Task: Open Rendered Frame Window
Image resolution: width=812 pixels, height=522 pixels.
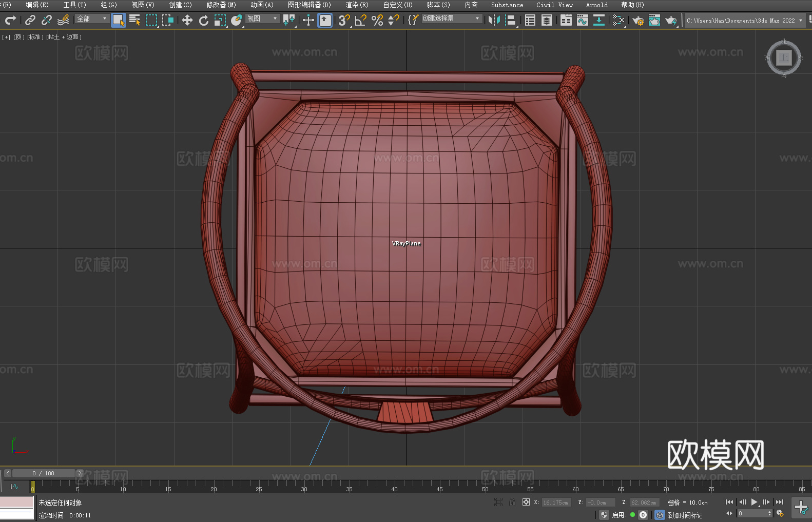Action: (654, 20)
